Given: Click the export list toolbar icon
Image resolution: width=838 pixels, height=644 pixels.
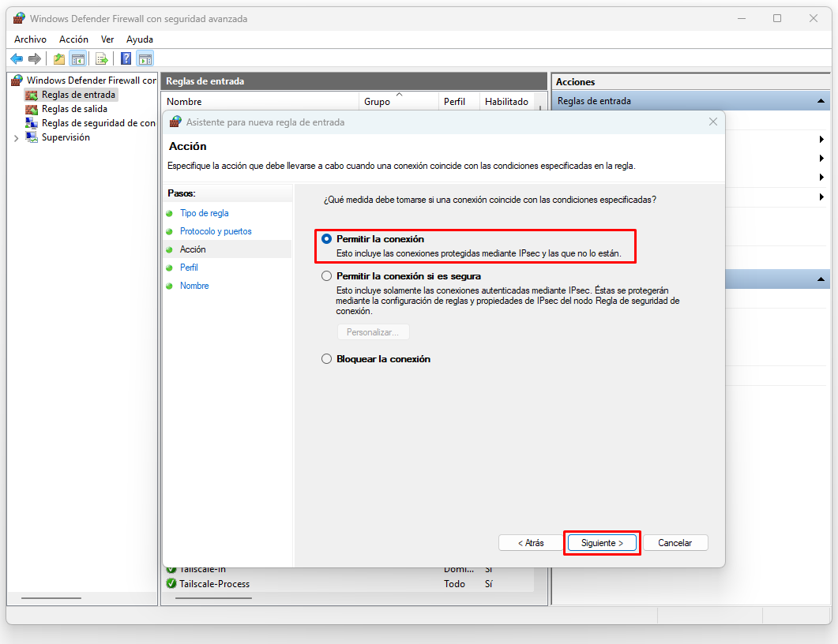Looking at the screenshot, I should [102, 58].
